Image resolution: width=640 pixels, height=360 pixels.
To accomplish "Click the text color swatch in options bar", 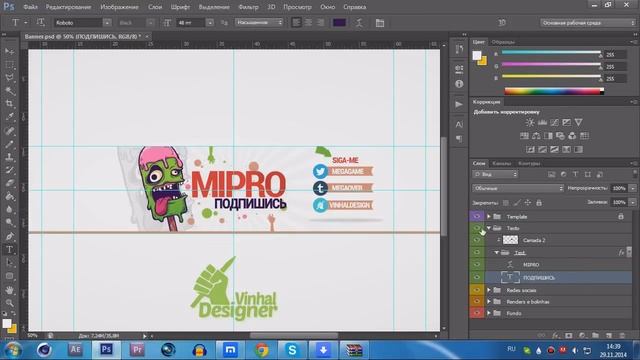I will (x=340, y=23).
